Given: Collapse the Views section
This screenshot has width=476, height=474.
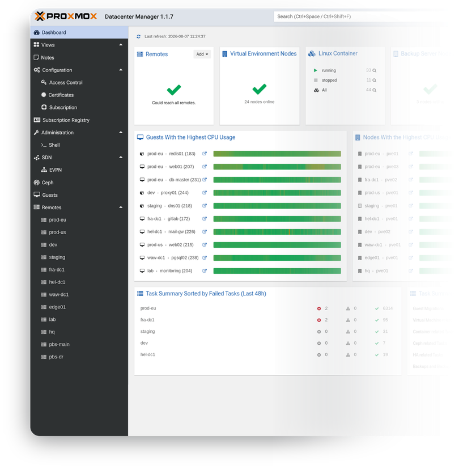Looking at the screenshot, I should pyautogui.click(x=121, y=45).
